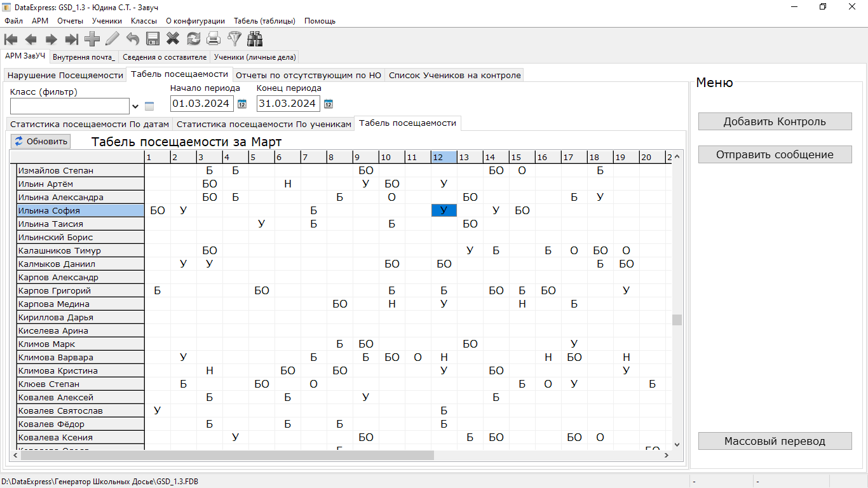
Task: Switch to Внутрення почта_ tab
Action: 85,57
